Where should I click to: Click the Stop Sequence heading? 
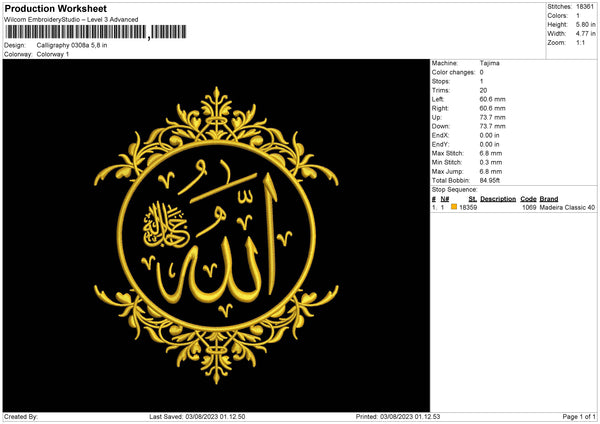[455, 190]
